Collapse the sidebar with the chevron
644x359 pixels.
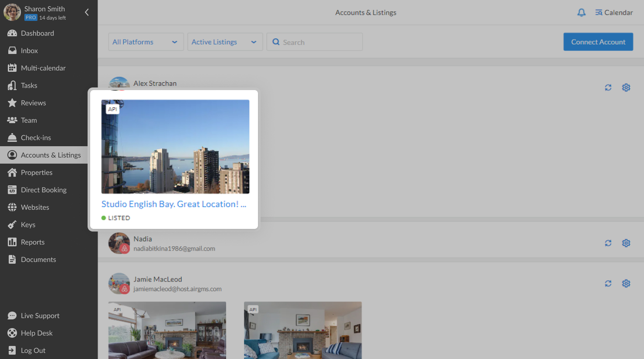(x=86, y=12)
